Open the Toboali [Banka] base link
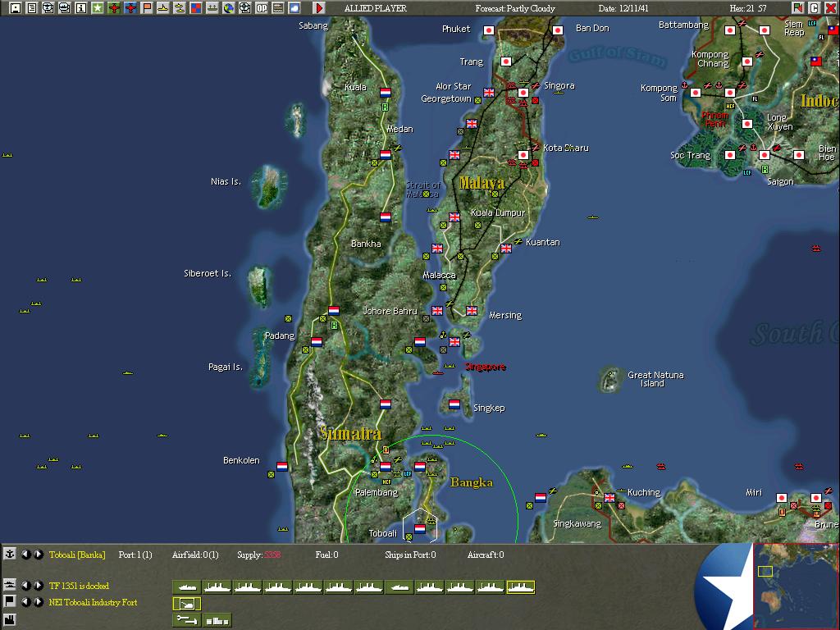The image size is (840, 630). click(77, 555)
